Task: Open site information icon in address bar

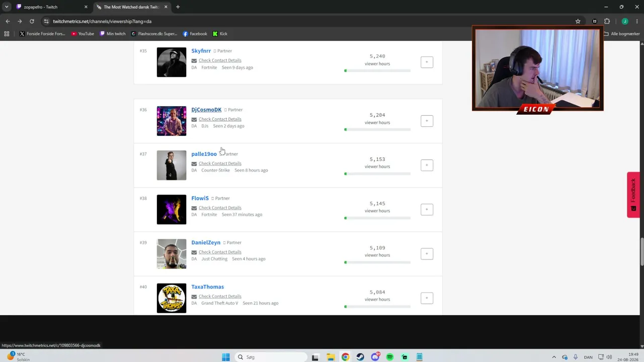Action: coord(46,21)
